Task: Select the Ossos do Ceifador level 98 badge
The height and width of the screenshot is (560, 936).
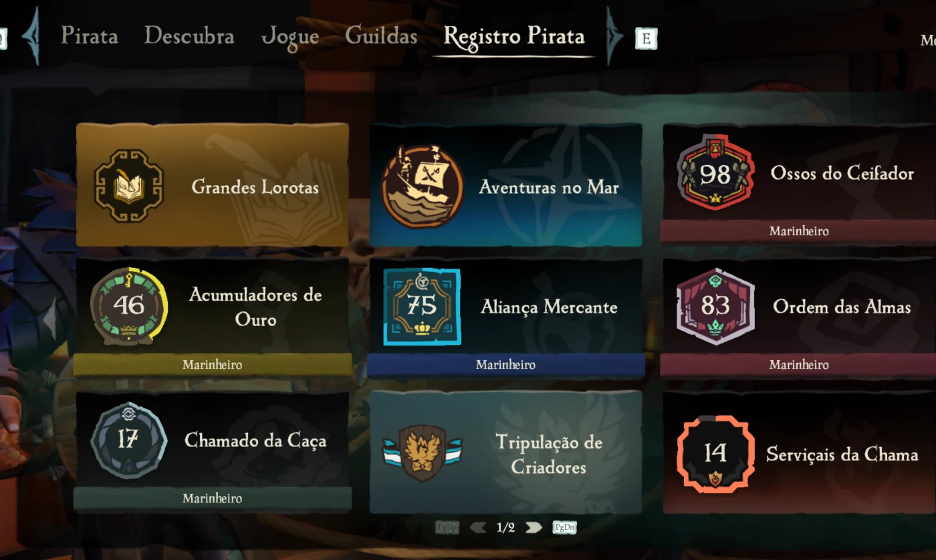Action: pos(715,172)
